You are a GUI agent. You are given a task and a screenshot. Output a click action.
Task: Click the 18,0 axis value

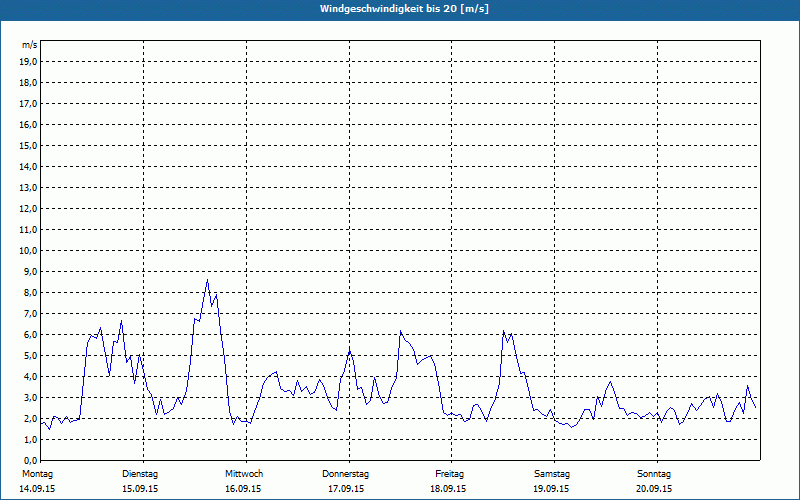(x=28, y=83)
